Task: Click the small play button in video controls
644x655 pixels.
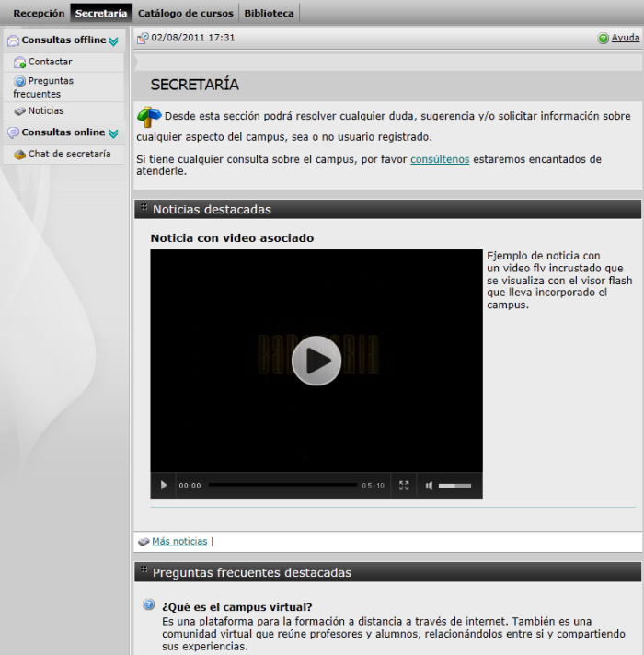Action: point(164,485)
